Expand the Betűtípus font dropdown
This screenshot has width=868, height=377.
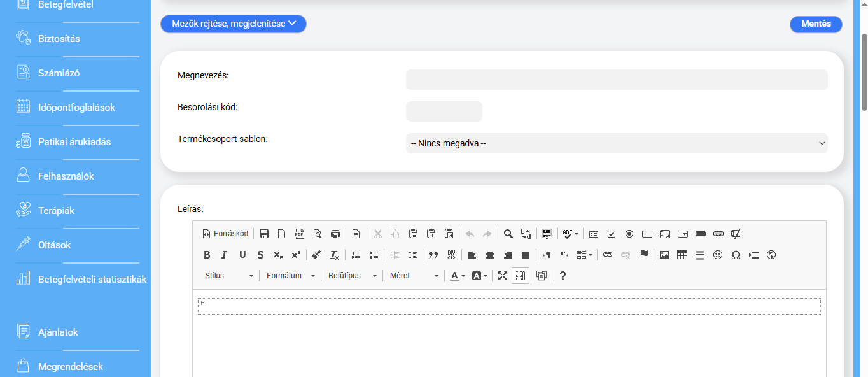pos(353,276)
